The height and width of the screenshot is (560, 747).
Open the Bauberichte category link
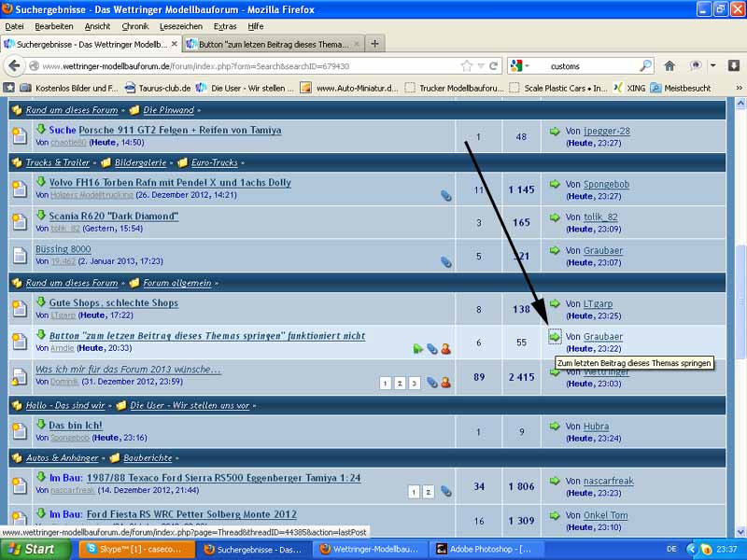tap(148, 457)
